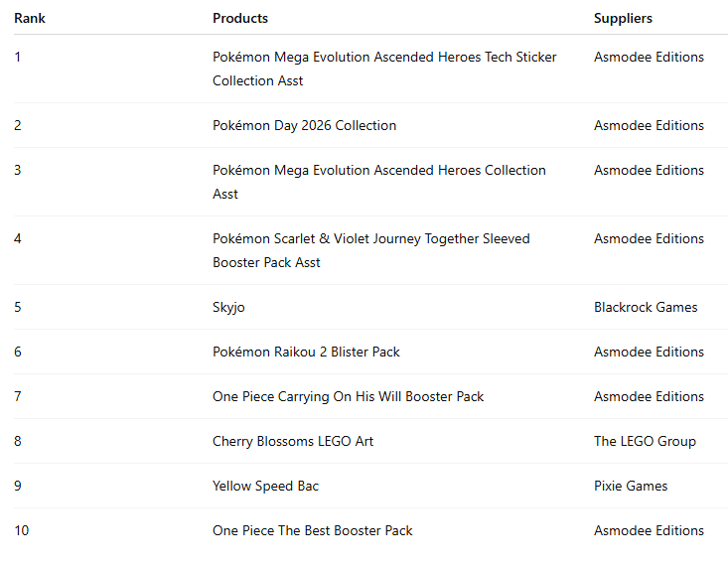Screen dimensions: 728x568
Task: Click the Rank column header
Action: point(30,18)
